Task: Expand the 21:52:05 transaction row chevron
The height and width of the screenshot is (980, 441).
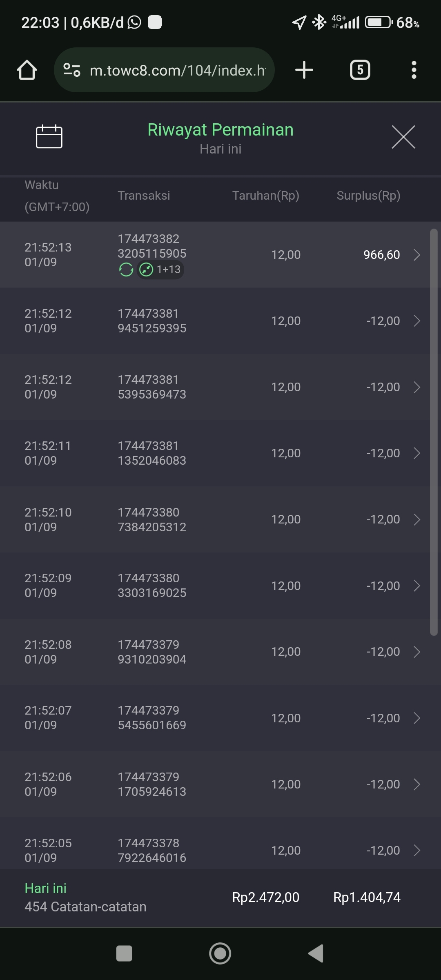Action: pos(416,850)
